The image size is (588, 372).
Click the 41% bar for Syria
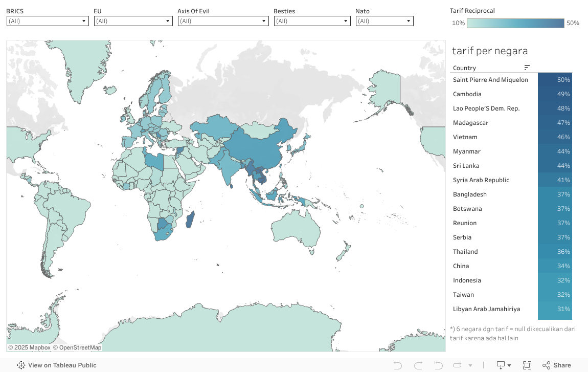pyautogui.click(x=555, y=180)
